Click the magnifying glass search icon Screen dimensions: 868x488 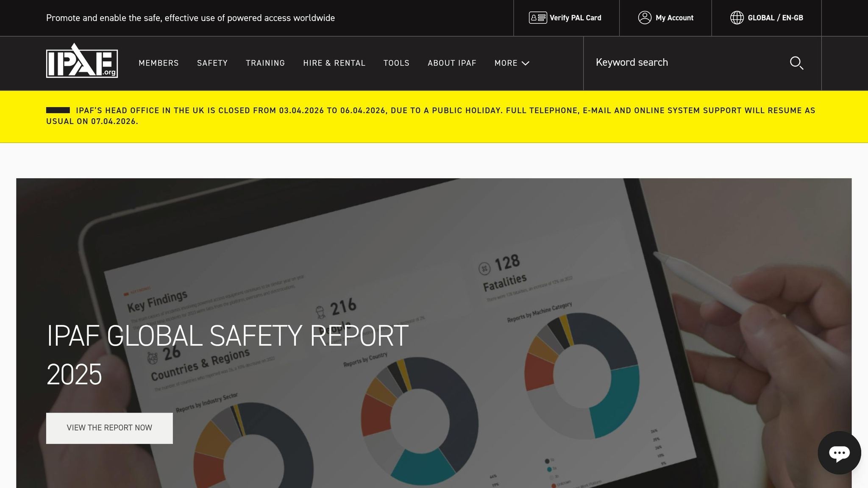[x=796, y=63]
